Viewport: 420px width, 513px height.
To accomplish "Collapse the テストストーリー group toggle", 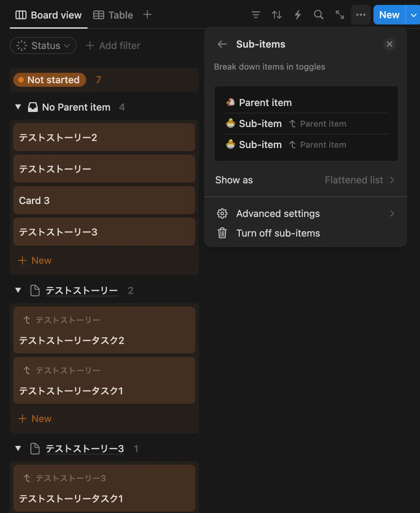I will click(x=18, y=290).
